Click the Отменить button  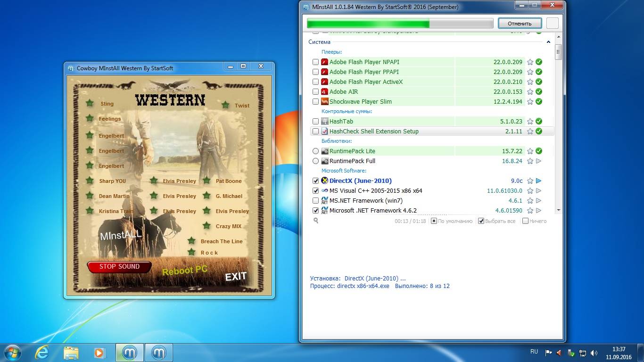520,23
